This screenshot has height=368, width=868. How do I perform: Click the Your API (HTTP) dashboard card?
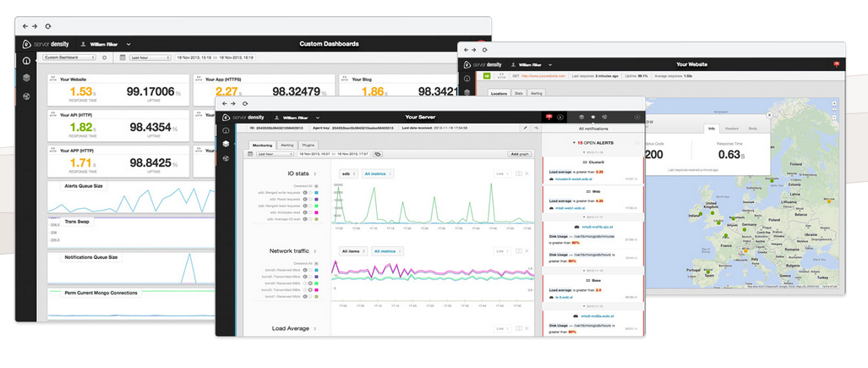(x=118, y=125)
